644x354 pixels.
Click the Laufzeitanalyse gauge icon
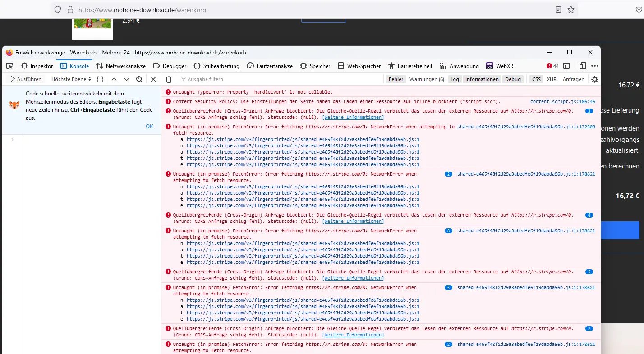point(250,66)
